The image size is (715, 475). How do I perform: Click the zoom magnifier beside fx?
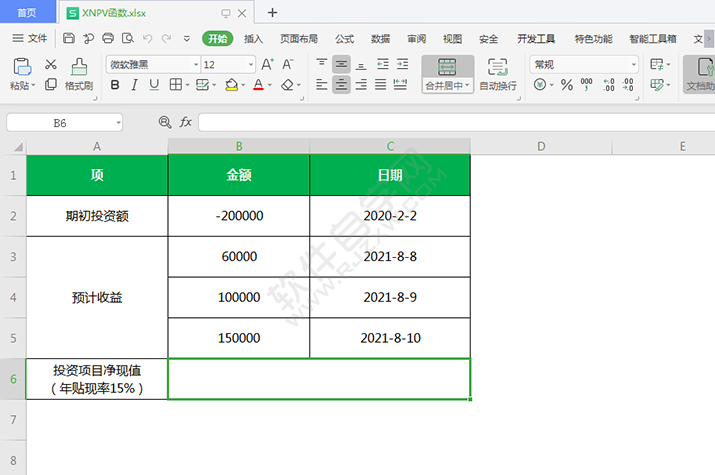point(165,122)
